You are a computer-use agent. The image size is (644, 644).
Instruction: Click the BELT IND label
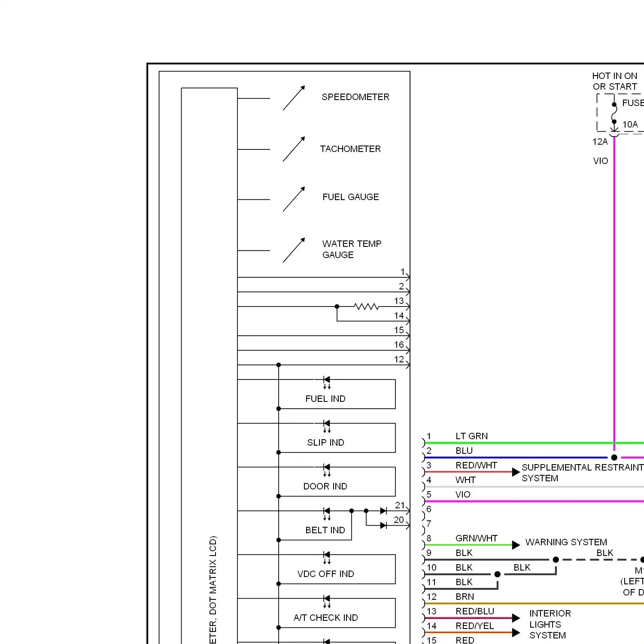click(x=325, y=530)
